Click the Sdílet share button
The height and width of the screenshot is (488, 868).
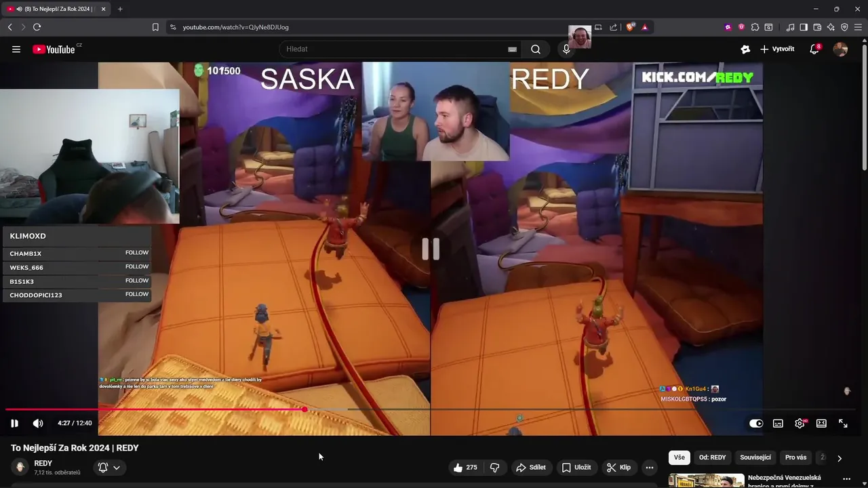[531, 467]
